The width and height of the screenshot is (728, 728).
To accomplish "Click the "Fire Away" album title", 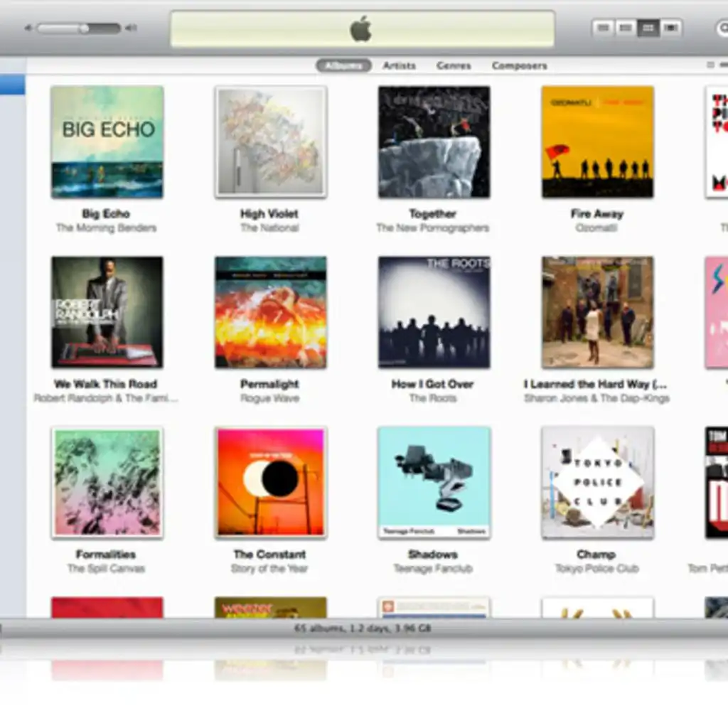I will pos(596,214).
